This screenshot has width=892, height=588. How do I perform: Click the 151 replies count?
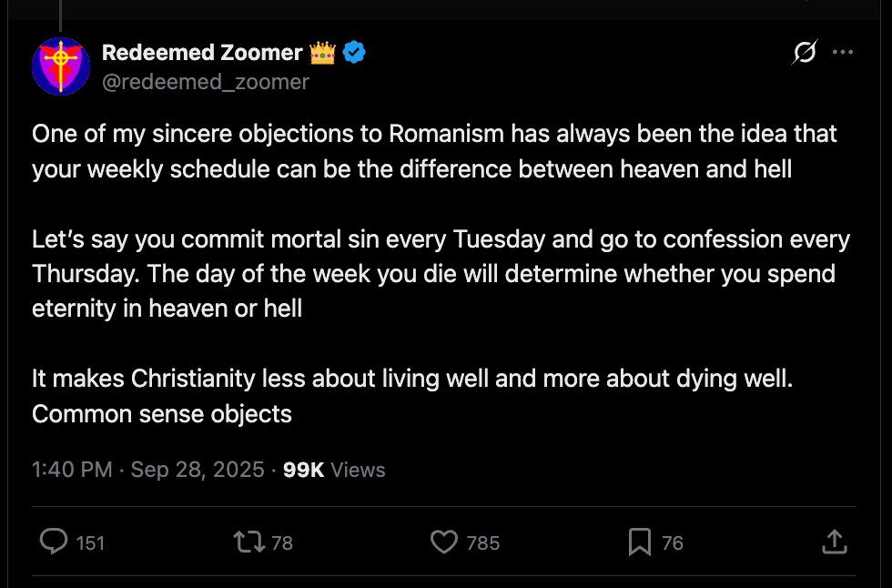90,543
